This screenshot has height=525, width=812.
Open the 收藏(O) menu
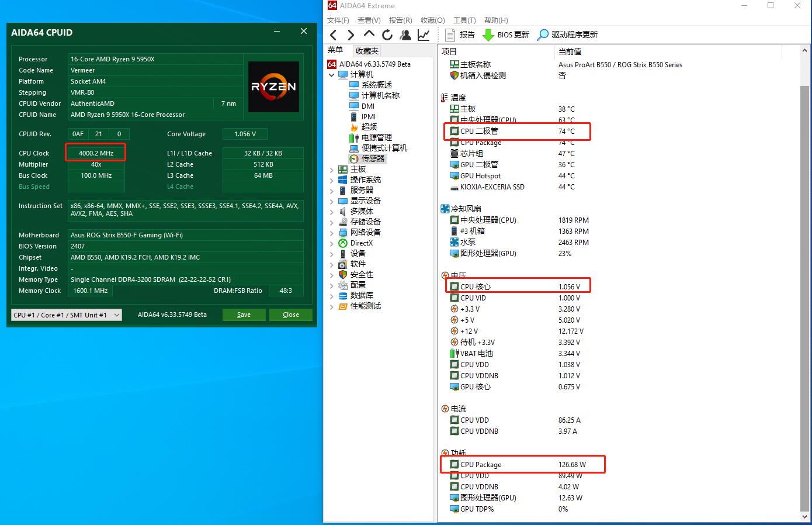point(433,20)
